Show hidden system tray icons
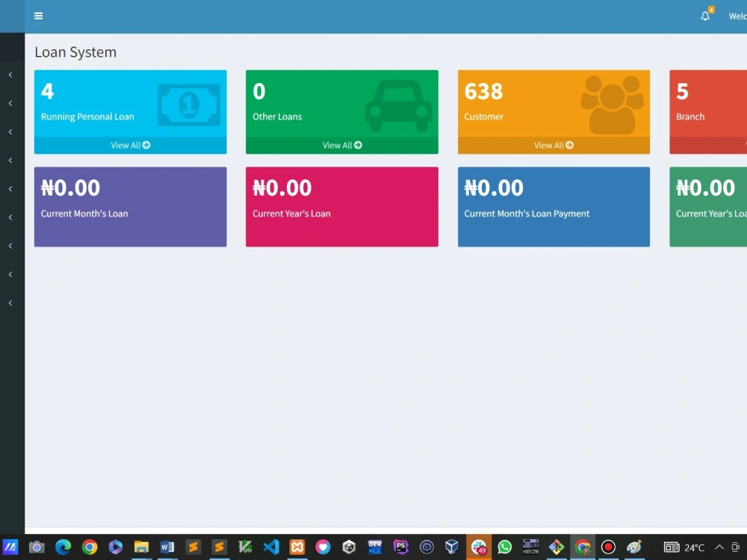This screenshot has width=747, height=560. tap(719, 547)
